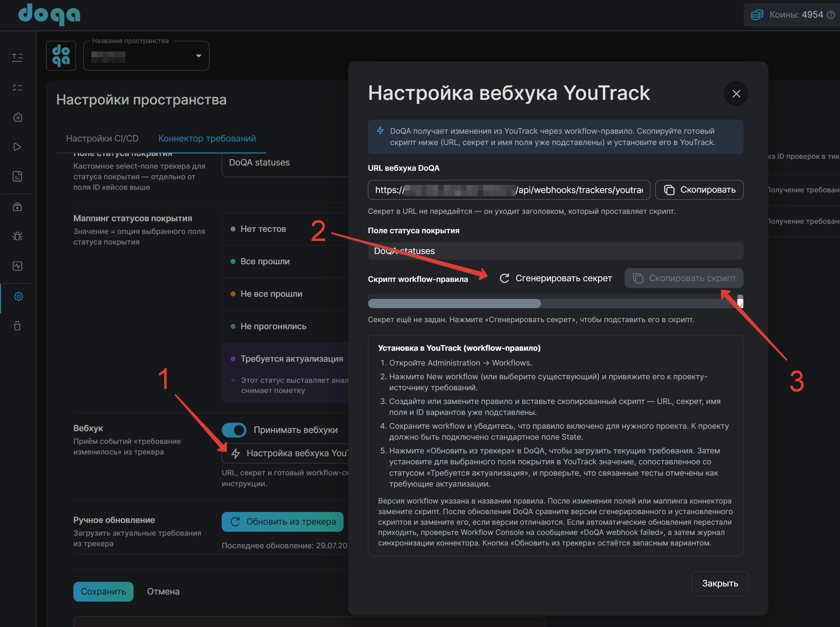
Task: Open the stacked play-queue icon in the sidebar
Action: (17, 207)
